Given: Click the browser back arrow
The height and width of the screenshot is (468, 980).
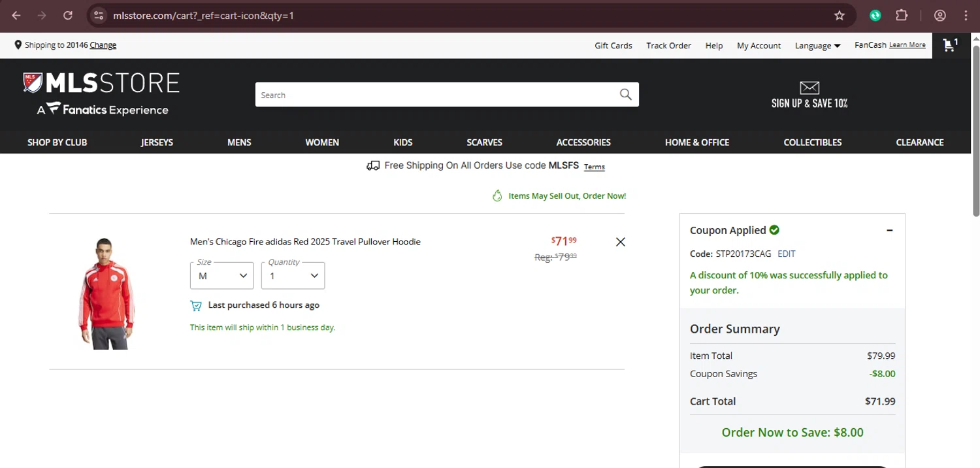Looking at the screenshot, I should pos(16,16).
